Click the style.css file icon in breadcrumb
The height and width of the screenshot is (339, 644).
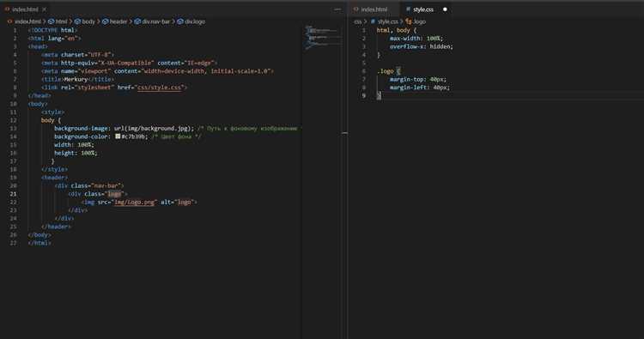[373, 21]
